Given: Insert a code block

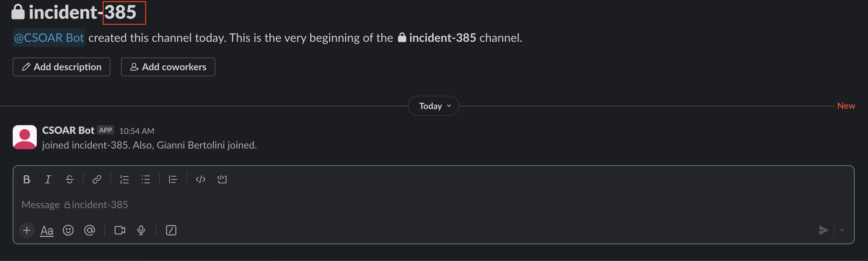Looking at the screenshot, I should coord(222,179).
